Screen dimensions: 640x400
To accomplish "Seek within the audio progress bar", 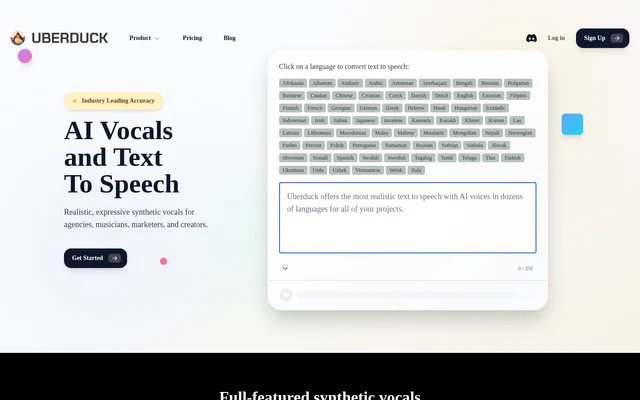I will coord(406,295).
